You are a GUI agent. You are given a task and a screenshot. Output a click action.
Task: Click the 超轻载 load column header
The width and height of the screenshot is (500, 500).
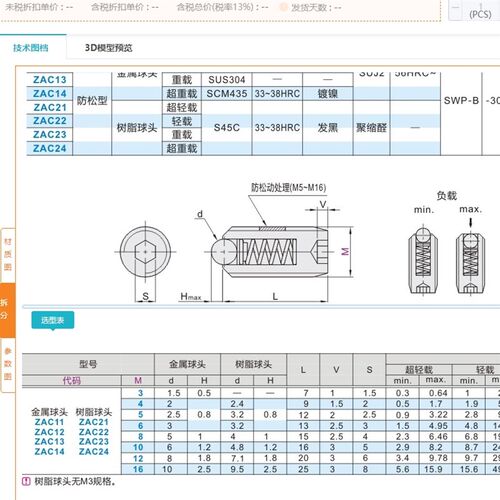coord(419,369)
